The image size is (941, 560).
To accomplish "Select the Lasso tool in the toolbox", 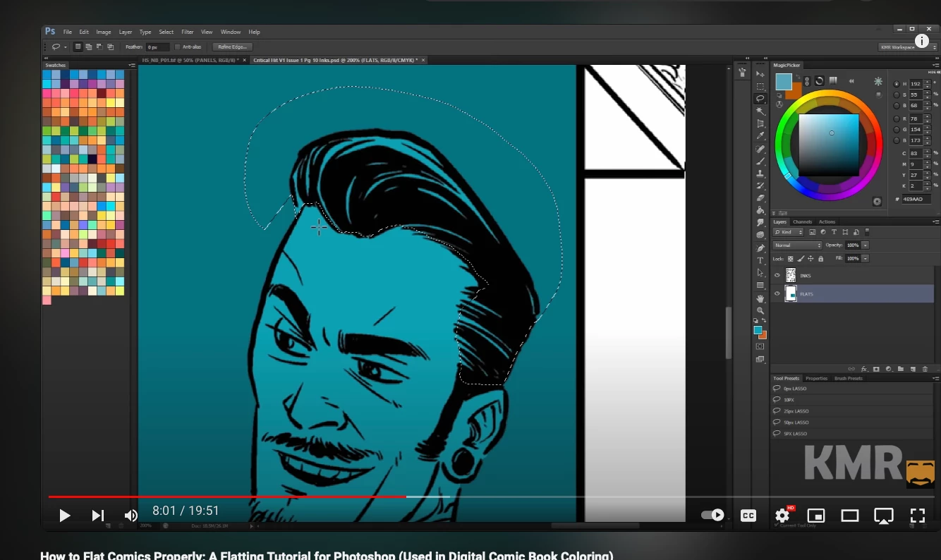I will 760,99.
